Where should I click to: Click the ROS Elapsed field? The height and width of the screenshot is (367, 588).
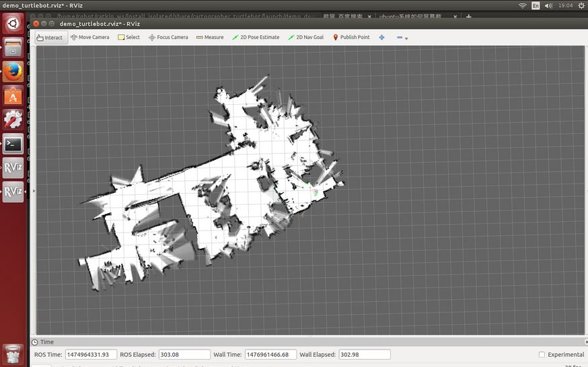(x=184, y=354)
